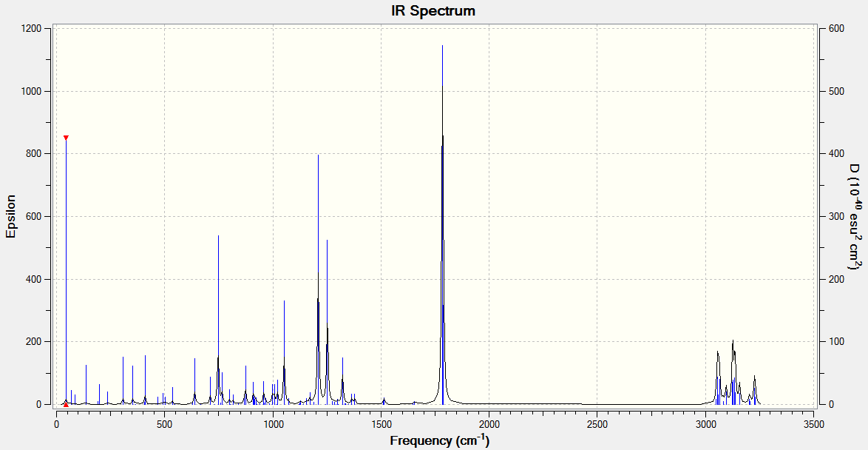The image size is (868, 450).
Task: Click the IR Spectrum plot title
Action: (433, 10)
